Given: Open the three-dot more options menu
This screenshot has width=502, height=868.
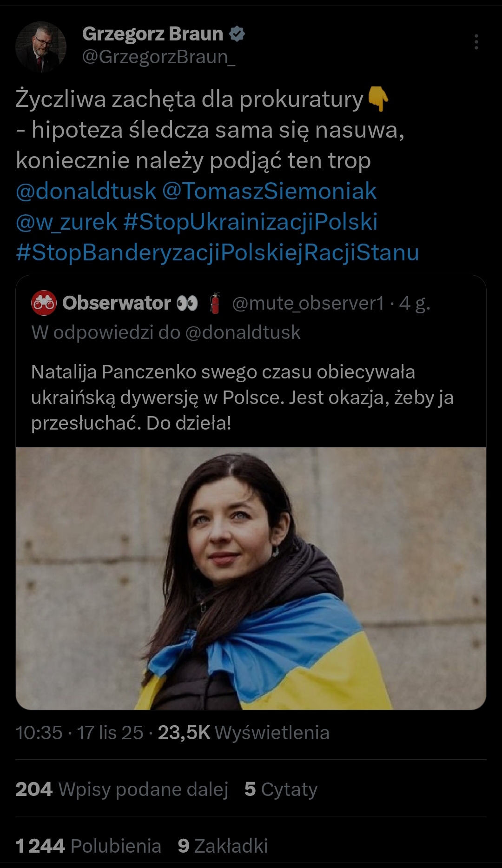Looking at the screenshot, I should coord(476,42).
